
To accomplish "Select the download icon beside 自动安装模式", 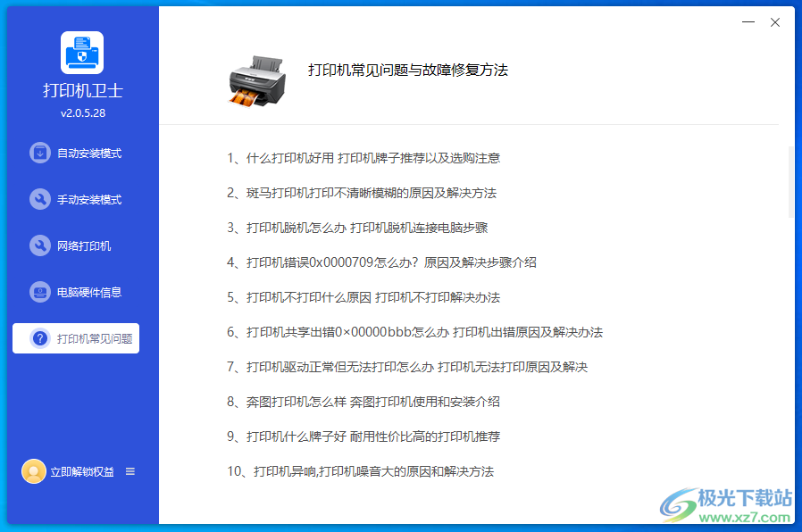I will pyautogui.click(x=39, y=153).
